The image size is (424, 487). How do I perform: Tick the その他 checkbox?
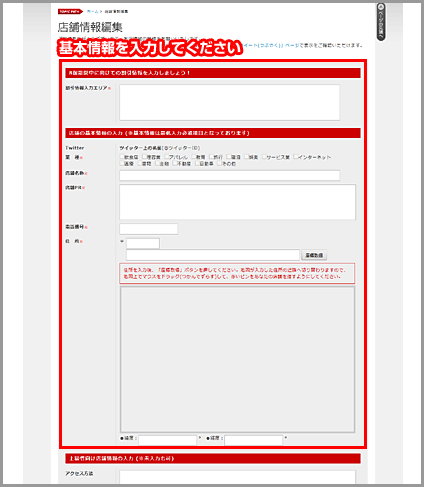[x=219, y=163]
